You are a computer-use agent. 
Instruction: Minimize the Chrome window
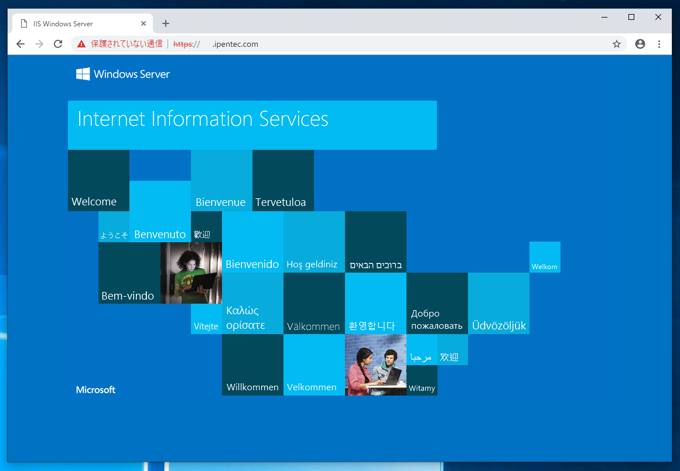pos(604,17)
